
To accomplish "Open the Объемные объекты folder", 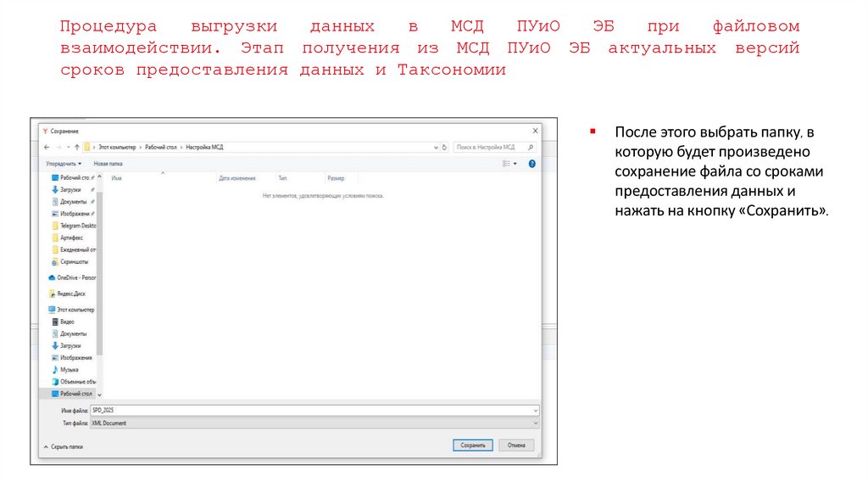I will click(x=74, y=382).
